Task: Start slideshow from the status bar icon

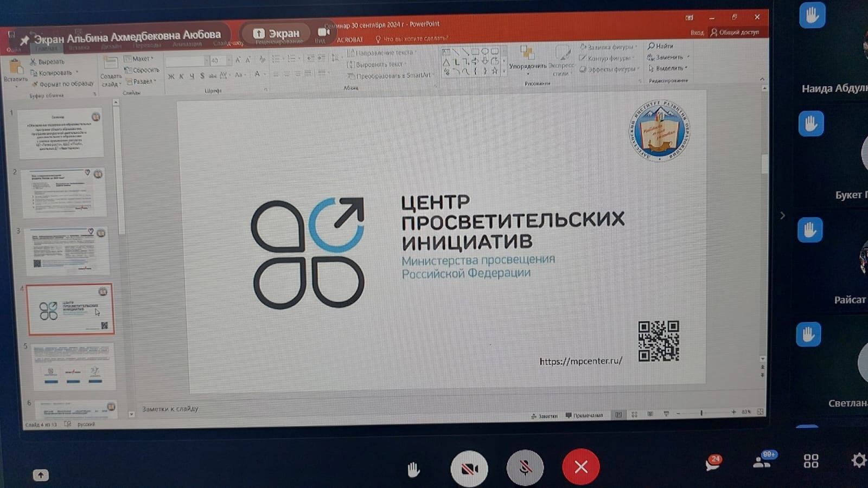Action: click(666, 414)
